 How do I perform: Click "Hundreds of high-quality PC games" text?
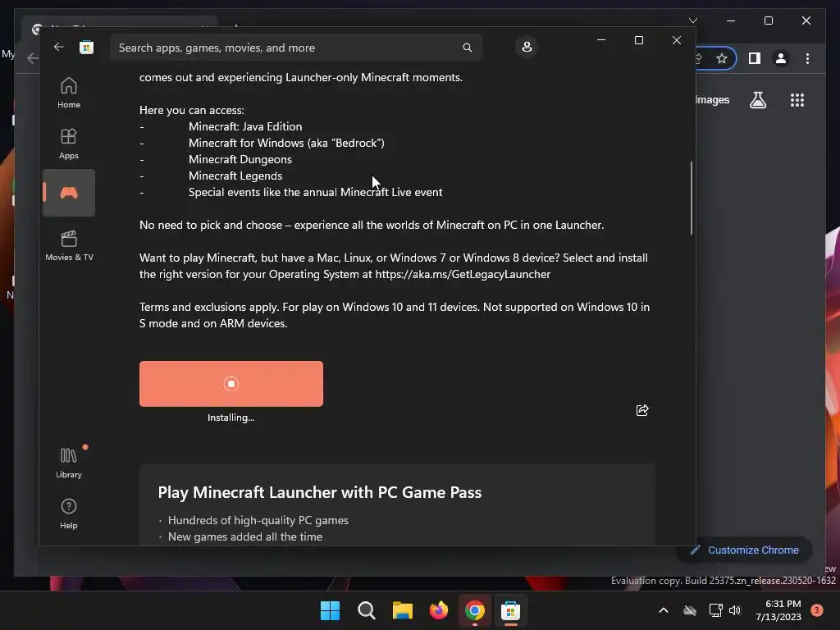258,520
